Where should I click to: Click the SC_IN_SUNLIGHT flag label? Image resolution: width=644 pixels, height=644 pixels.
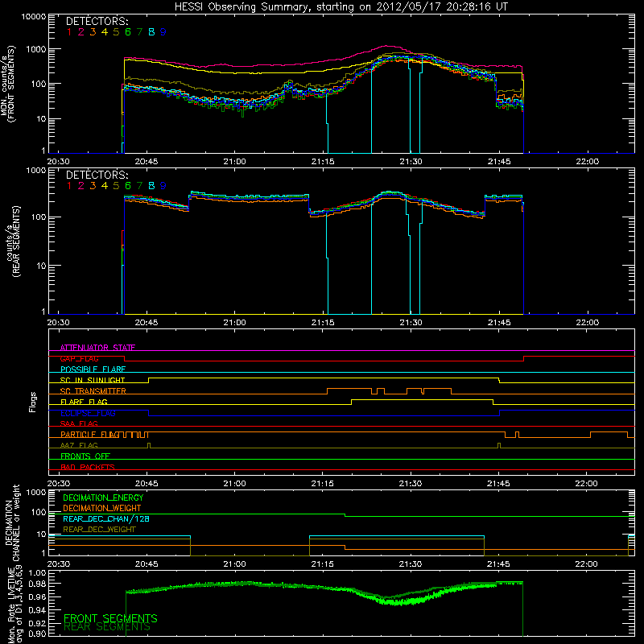93,380
